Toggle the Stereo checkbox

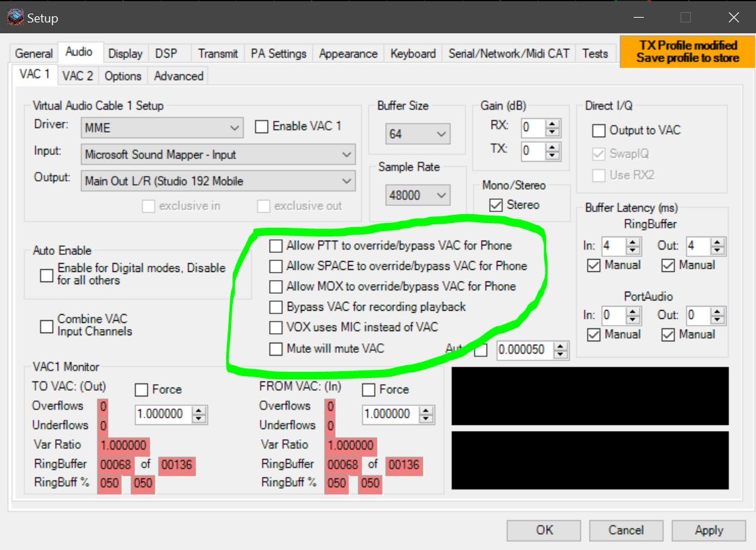pos(496,205)
